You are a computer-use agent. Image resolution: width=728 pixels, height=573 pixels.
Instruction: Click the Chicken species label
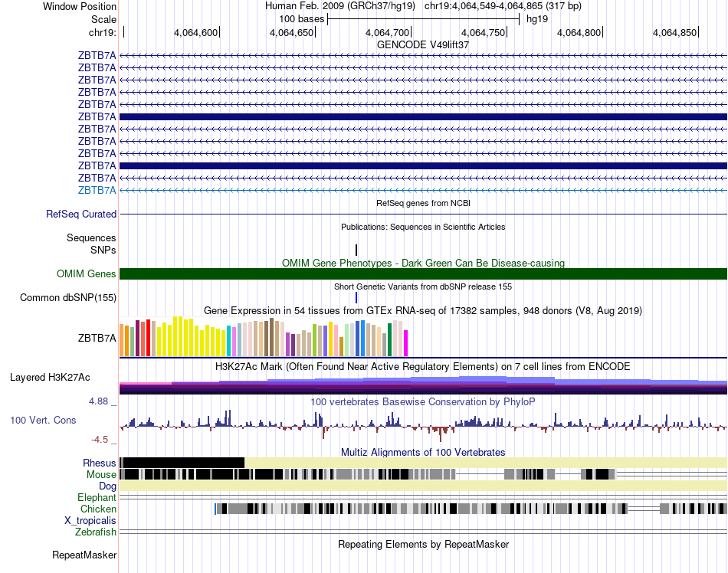pos(98,509)
